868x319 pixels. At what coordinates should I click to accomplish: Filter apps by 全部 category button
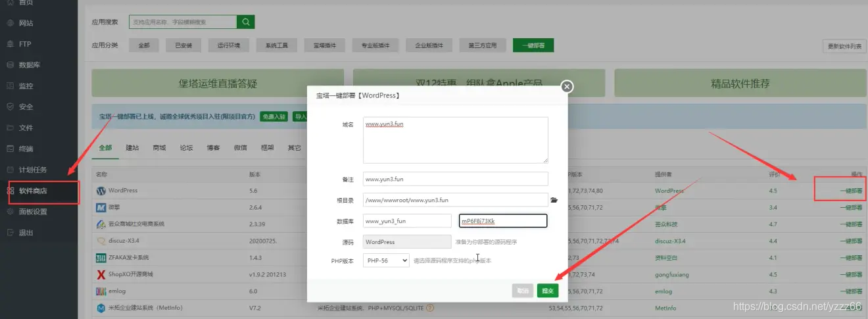pos(144,45)
